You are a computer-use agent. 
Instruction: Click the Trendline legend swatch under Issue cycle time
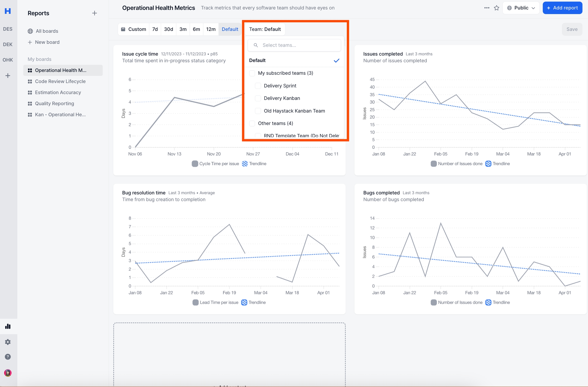pos(244,164)
